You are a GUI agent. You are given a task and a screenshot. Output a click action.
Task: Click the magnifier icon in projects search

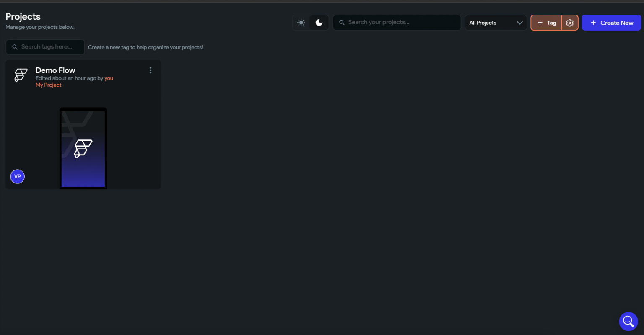342,23
